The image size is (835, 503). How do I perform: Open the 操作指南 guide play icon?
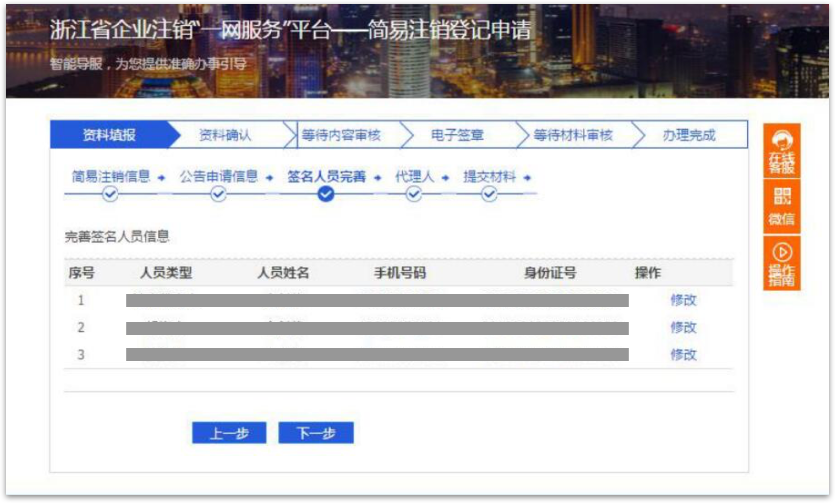point(781,264)
